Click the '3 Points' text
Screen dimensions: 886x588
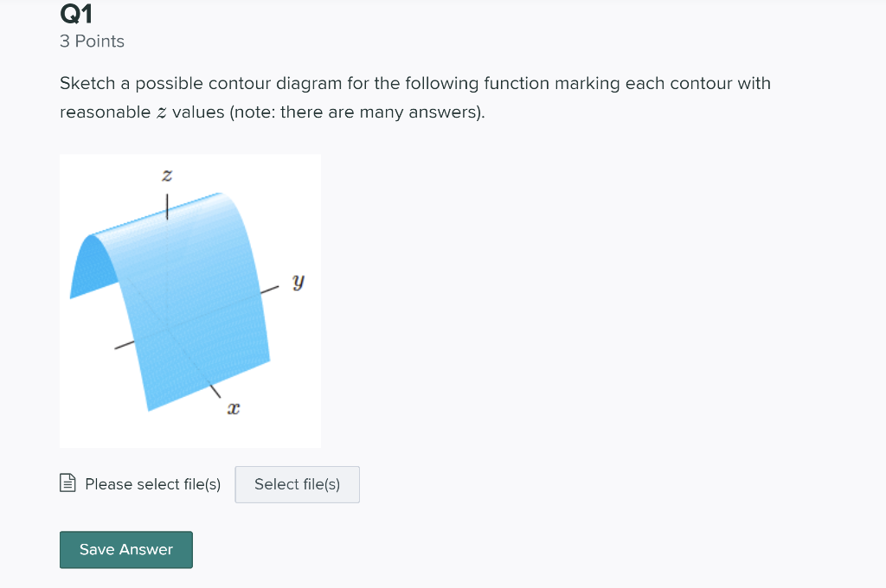click(92, 42)
